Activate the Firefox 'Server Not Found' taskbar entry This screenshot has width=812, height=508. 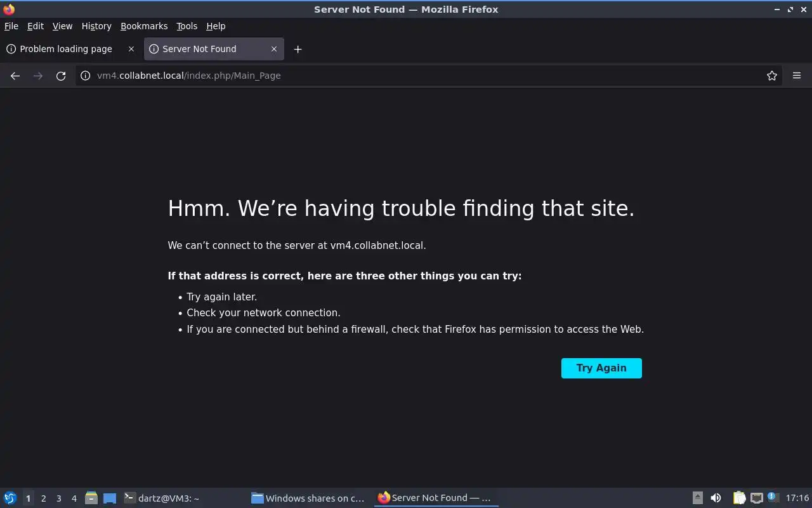click(x=436, y=498)
